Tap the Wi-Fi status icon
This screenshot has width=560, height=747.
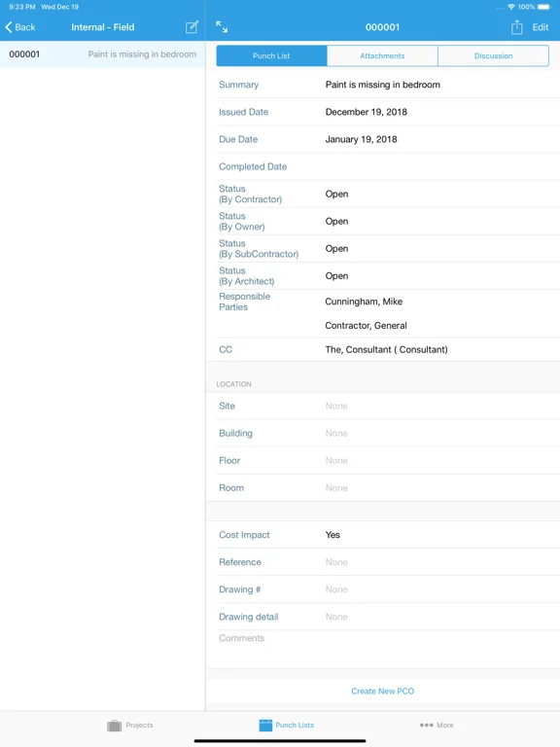click(511, 7)
